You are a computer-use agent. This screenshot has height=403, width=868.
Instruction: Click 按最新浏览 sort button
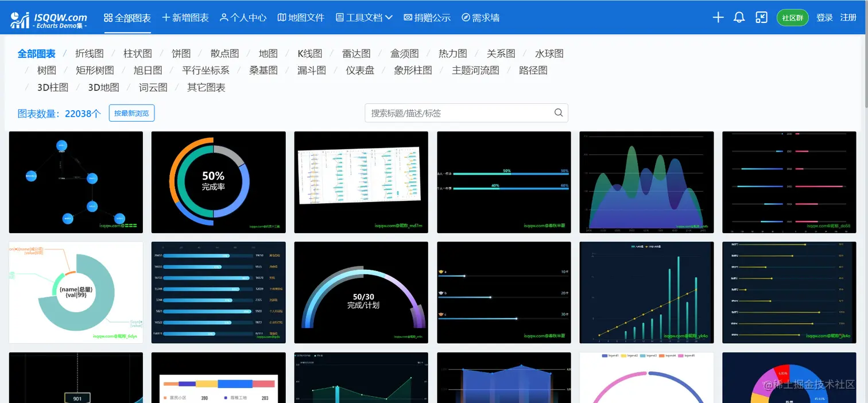click(x=131, y=113)
